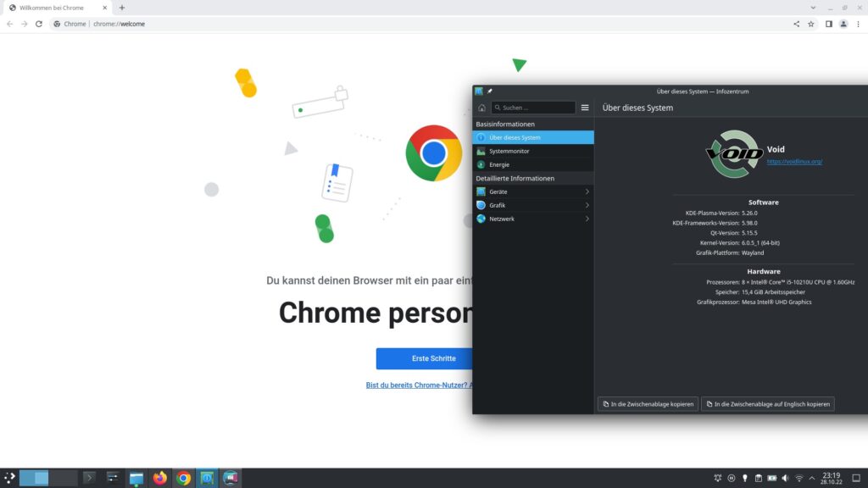Open a new Chrome tab

(x=122, y=8)
